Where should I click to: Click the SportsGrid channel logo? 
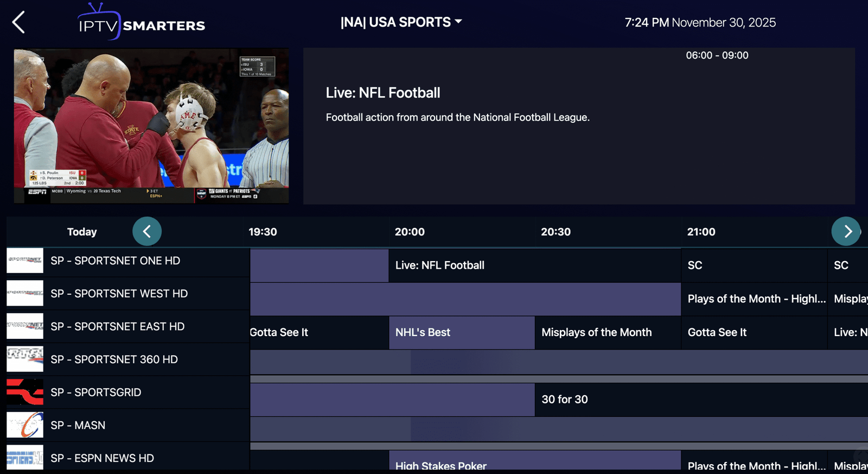click(25, 393)
